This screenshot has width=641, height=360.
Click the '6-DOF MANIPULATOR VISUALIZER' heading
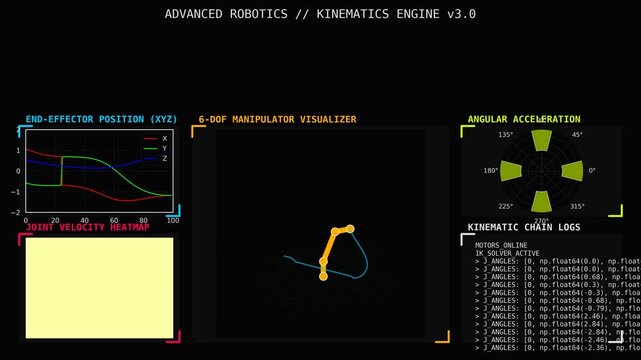277,119
